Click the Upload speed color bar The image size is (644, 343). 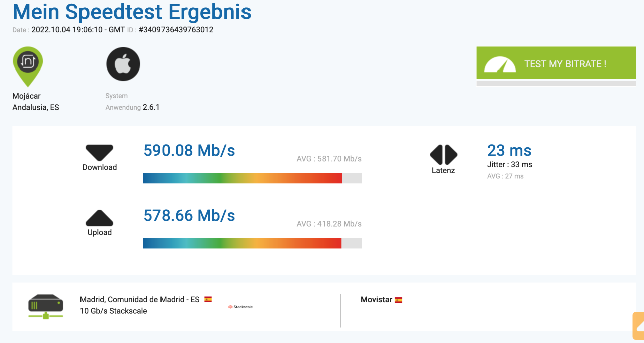point(252,243)
